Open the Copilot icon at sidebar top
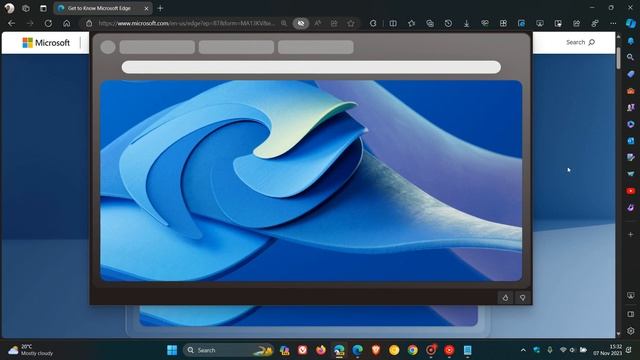This screenshot has height=360, width=640. tap(631, 23)
